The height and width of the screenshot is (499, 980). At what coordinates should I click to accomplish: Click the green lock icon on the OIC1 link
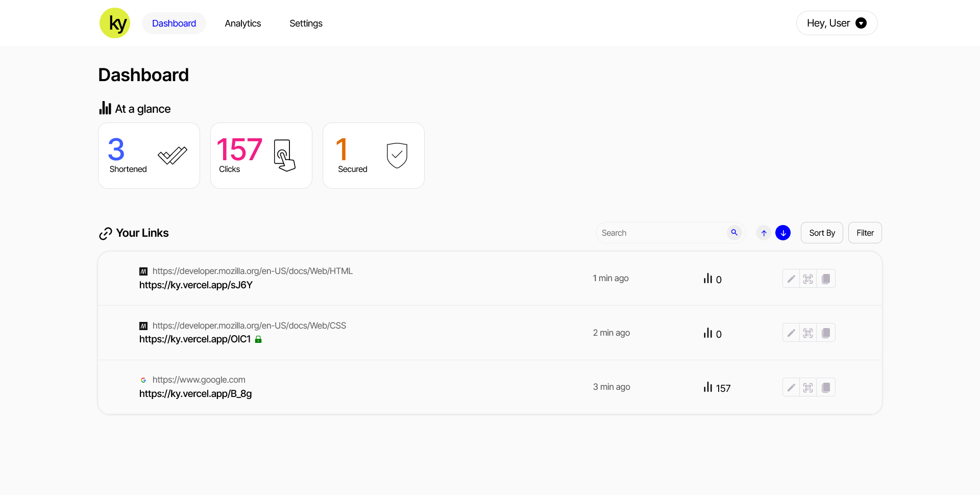tap(258, 339)
